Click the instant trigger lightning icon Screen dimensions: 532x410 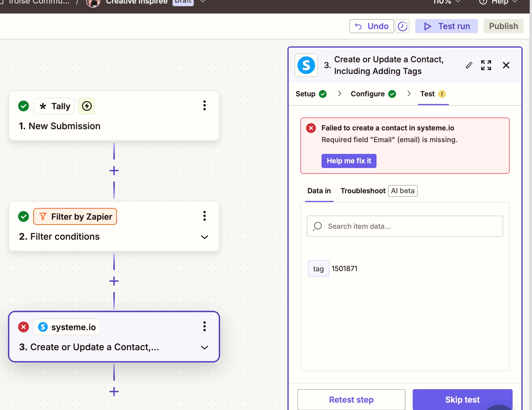coord(86,106)
